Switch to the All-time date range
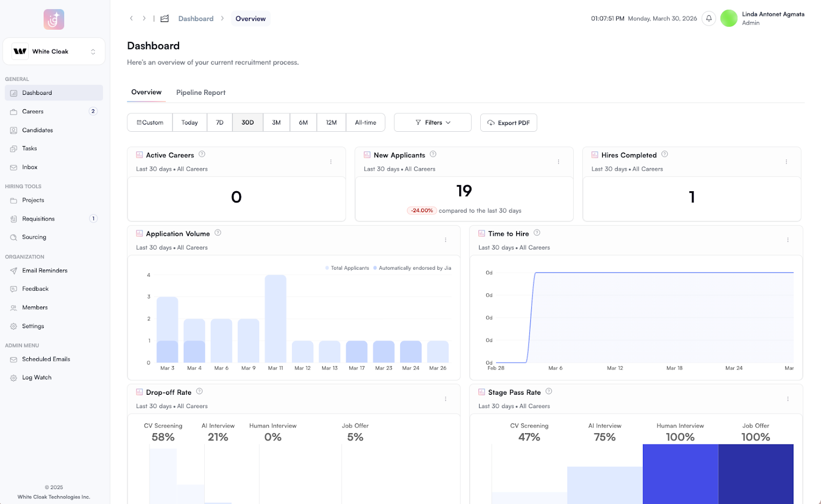 365,122
